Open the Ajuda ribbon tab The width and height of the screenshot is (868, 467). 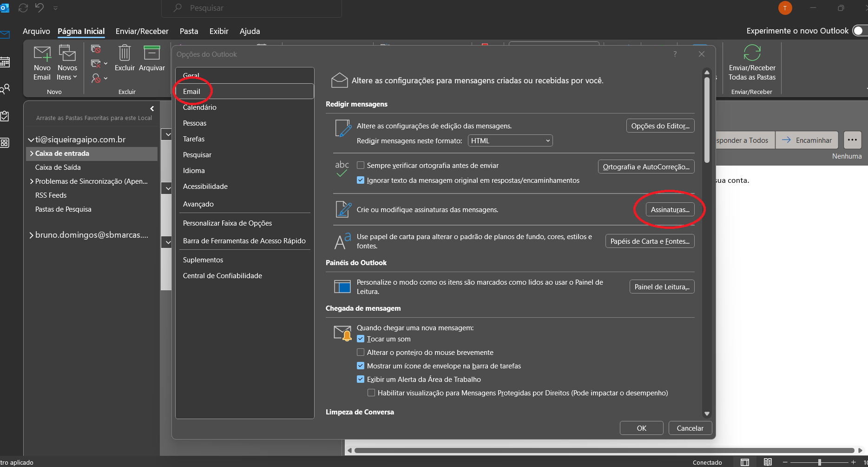point(250,31)
